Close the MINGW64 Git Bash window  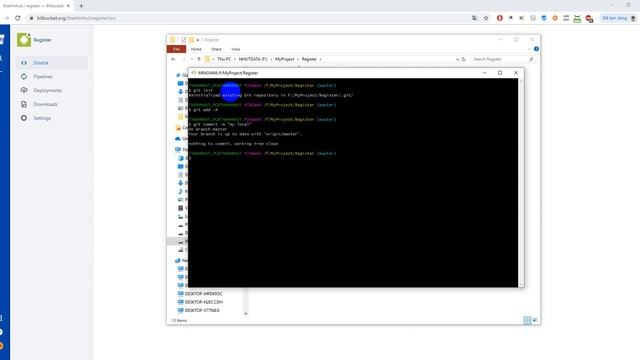click(516, 73)
